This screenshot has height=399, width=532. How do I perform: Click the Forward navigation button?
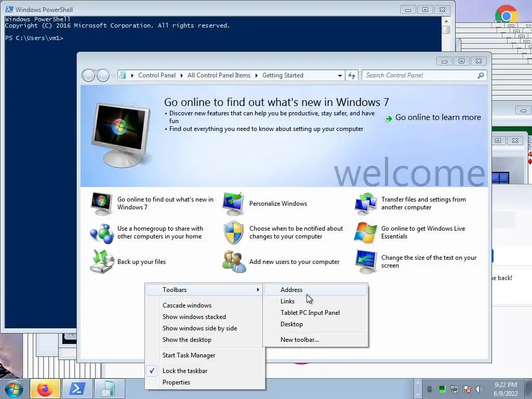click(x=103, y=75)
